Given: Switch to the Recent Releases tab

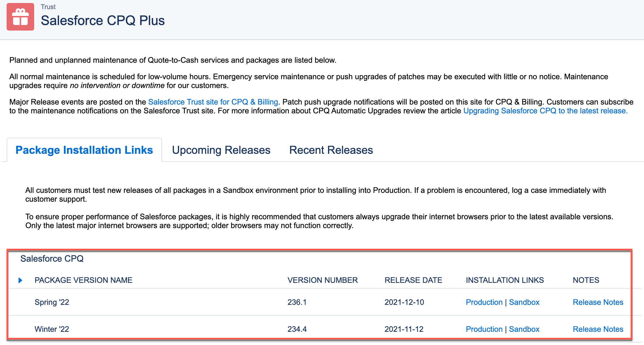Looking at the screenshot, I should coord(331,150).
